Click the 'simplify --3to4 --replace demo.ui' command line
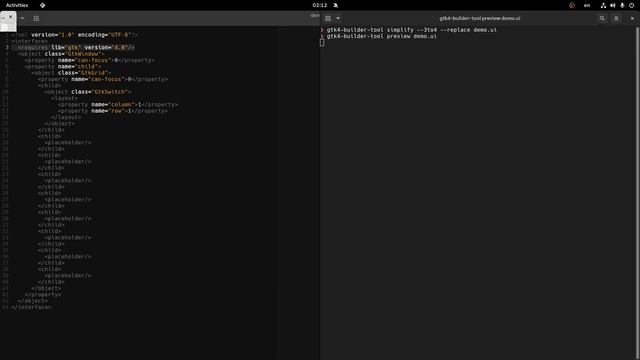The width and height of the screenshot is (640, 360). [x=412, y=30]
